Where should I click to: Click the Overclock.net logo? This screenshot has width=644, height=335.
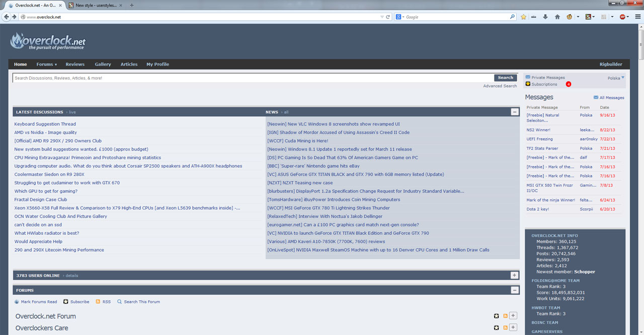[48, 41]
